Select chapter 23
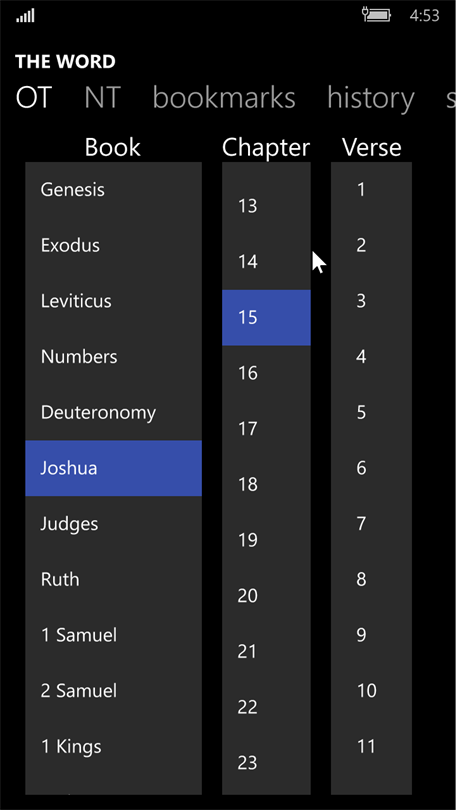Viewport: 456px width, 810px height. pyautogui.click(x=266, y=763)
